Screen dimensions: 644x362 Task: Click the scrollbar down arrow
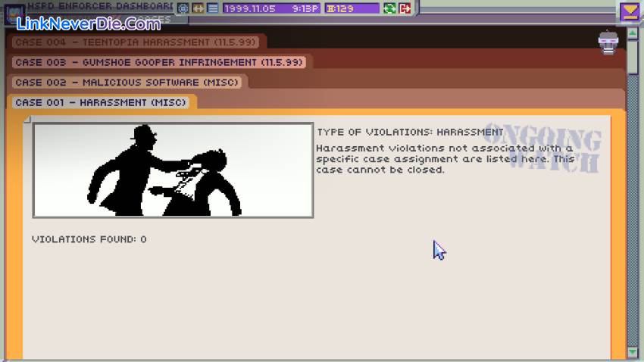point(633,352)
